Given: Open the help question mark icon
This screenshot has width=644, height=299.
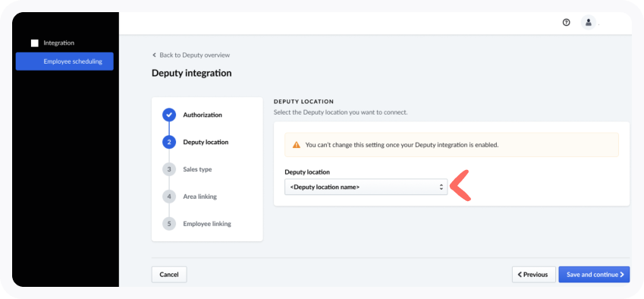Looking at the screenshot, I should click(x=567, y=23).
